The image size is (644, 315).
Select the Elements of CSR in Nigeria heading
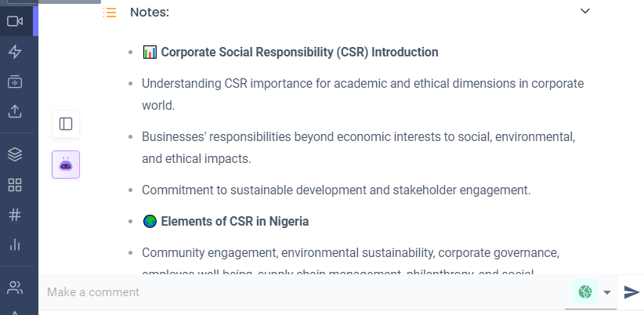[x=234, y=222]
